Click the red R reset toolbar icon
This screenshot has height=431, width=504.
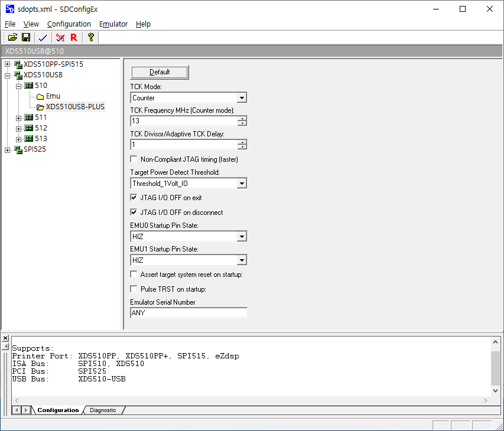[74, 38]
